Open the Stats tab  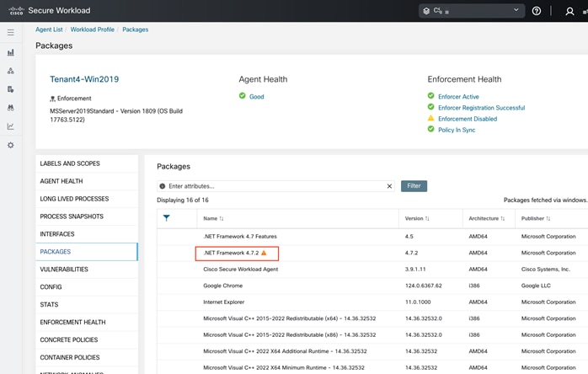point(87,305)
